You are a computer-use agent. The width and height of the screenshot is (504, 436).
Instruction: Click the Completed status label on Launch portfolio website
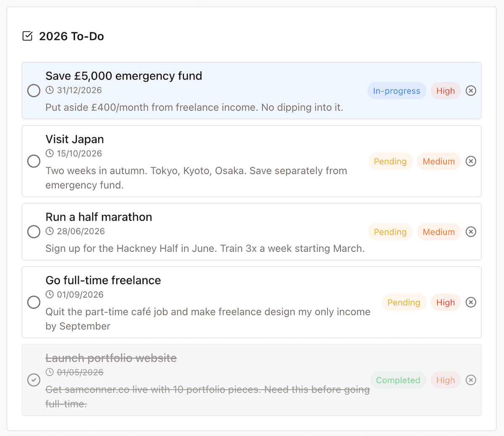(398, 380)
